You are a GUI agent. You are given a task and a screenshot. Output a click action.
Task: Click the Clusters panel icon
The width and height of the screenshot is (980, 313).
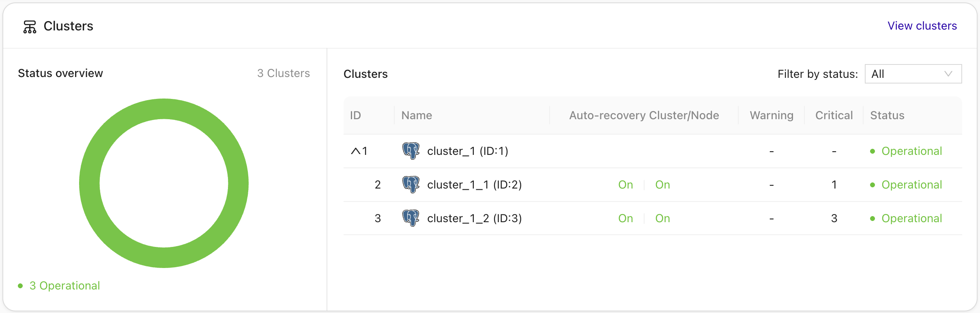point(29,26)
